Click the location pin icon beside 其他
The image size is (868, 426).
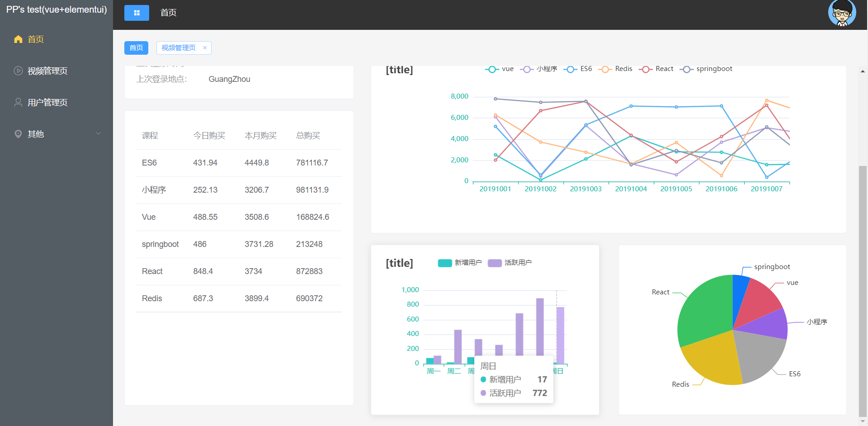[18, 134]
